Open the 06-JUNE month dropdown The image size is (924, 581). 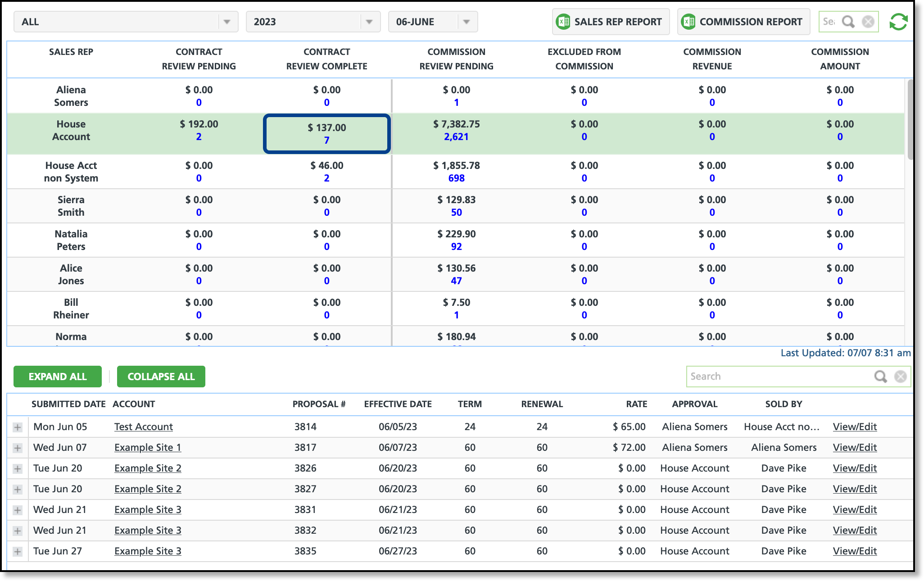(466, 22)
